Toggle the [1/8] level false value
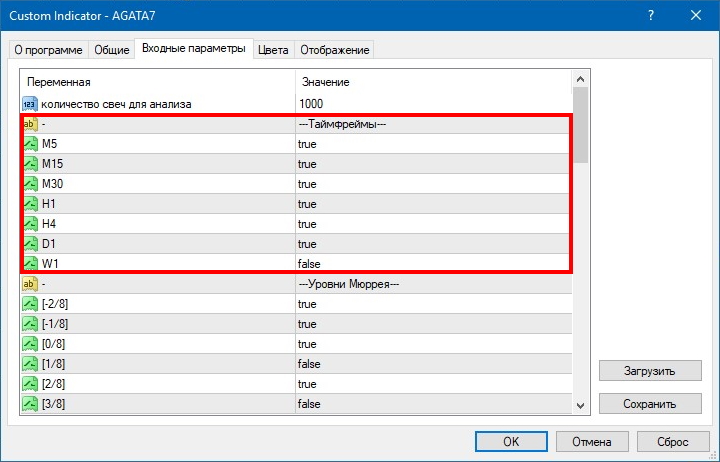 click(x=308, y=364)
